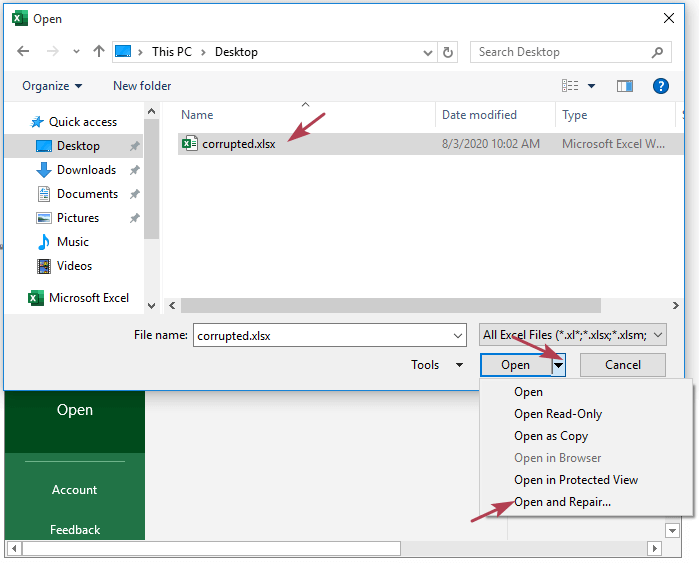Click the search magnifier icon
Image resolution: width=699 pixels, height=563 pixels.
(x=657, y=52)
